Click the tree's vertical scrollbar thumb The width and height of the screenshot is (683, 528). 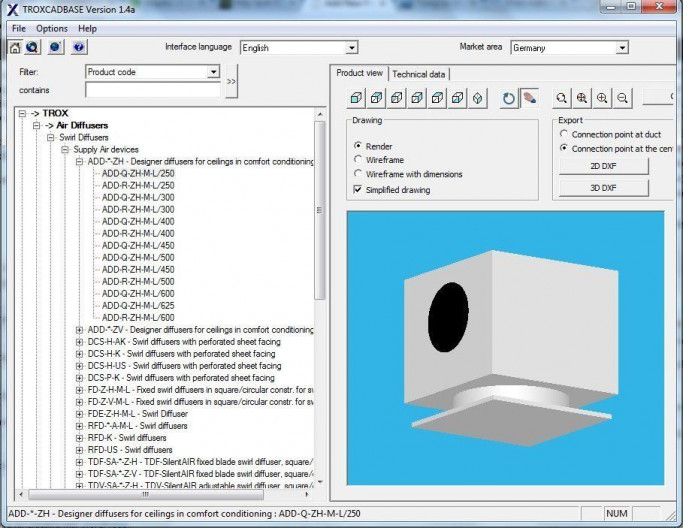pyautogui.click(x=320, y=210)
